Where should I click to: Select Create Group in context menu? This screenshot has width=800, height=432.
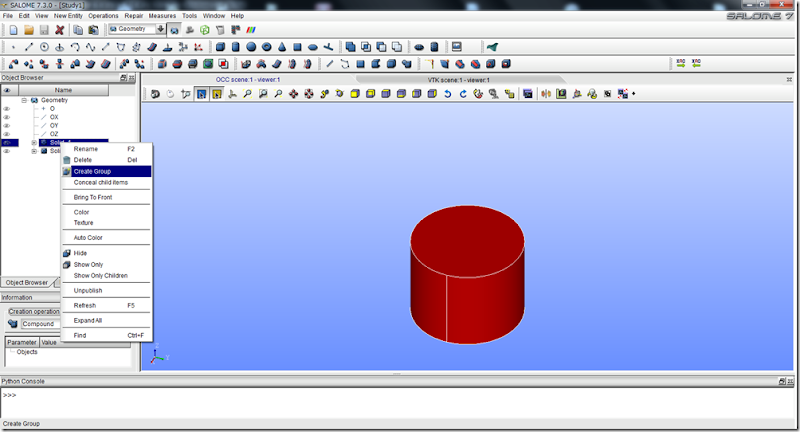coord(92,171)
